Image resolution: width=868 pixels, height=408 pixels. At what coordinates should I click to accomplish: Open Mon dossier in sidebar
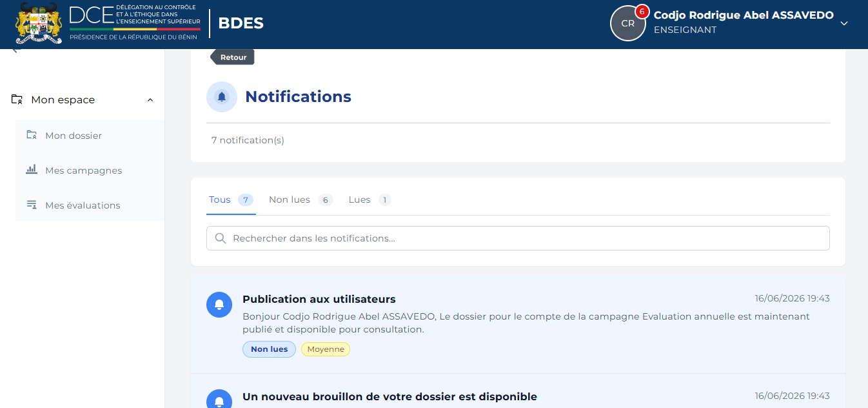[x=90, y=136]
